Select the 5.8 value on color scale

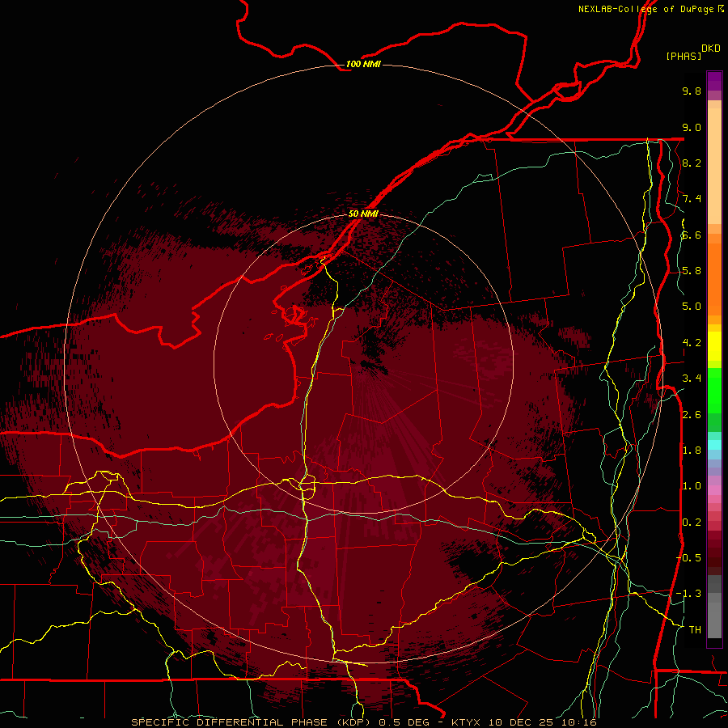pyautogui.click(x=692, y=271)
